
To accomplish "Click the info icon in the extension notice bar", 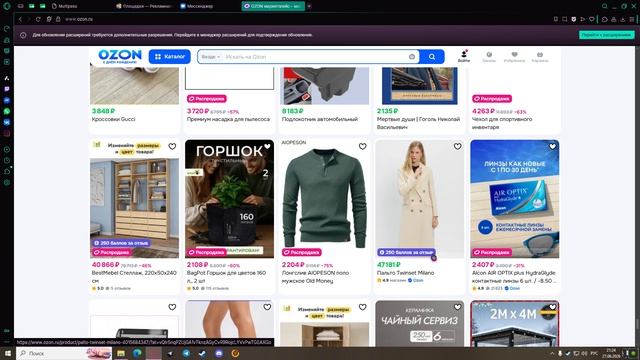I will (x=23, y=35).
